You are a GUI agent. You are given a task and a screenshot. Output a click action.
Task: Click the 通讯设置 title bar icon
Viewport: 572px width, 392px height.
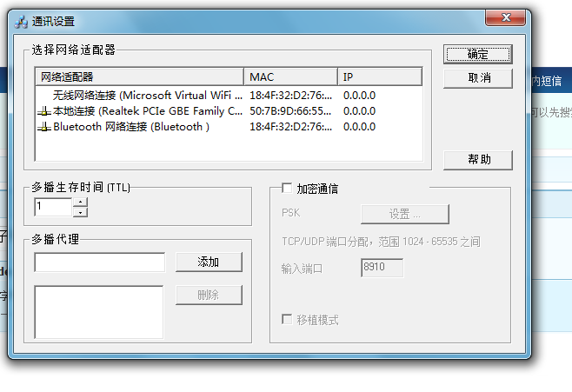pyautogui.click(x=22, y=21)
